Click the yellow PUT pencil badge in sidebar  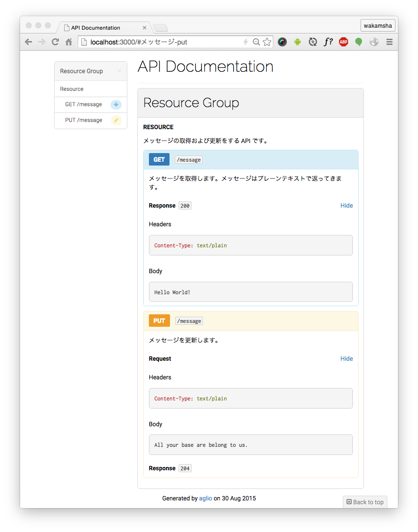coord(116,120)
